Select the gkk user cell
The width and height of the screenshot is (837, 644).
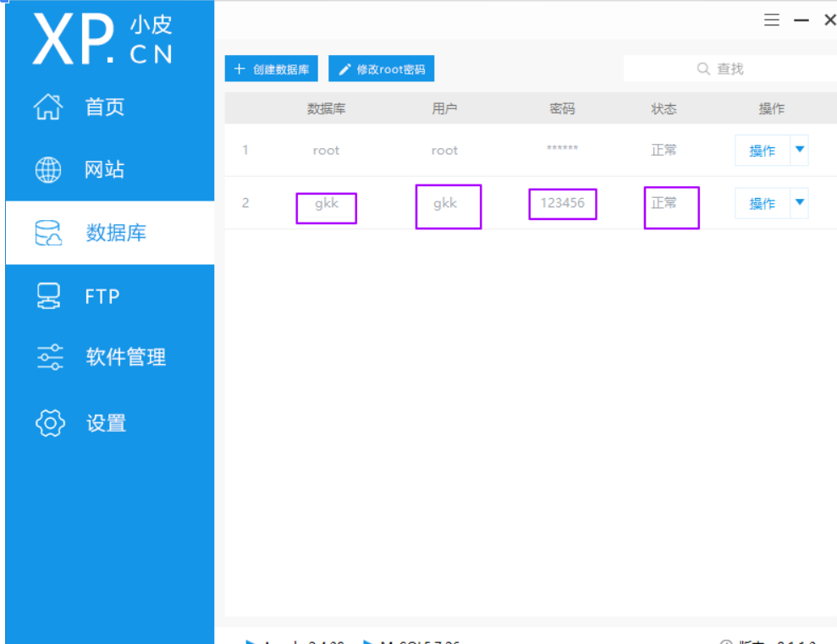(444, 204)
